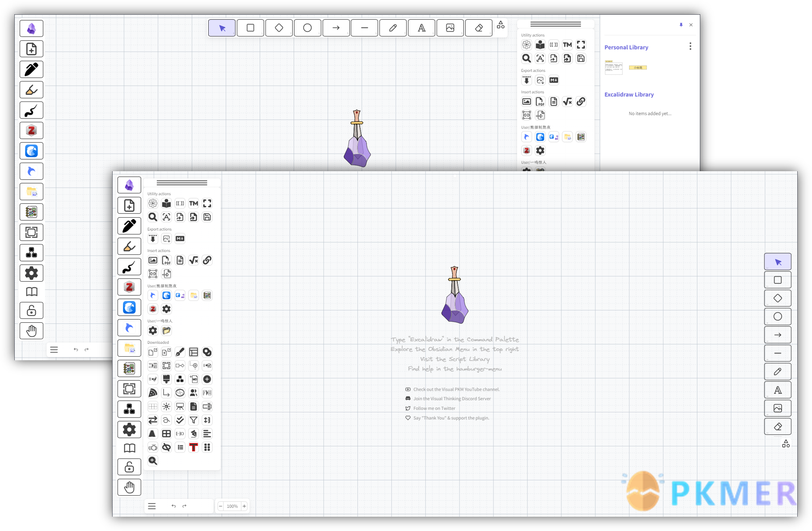812x531 pixels.
Task: Open the Personal Library heading
Action: tap(626, 47)
